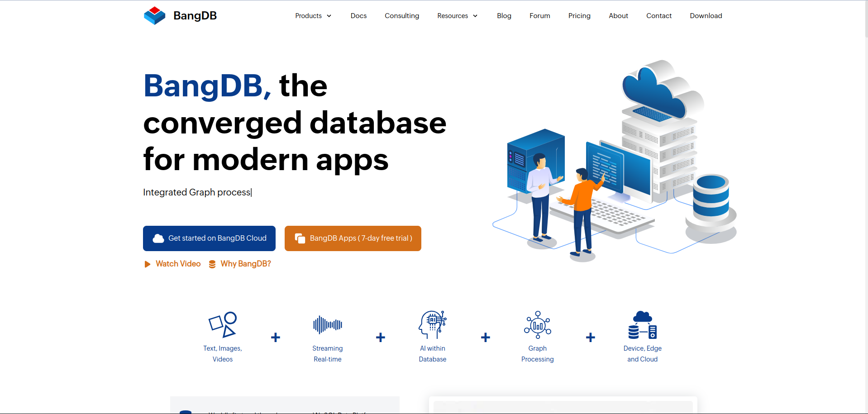This screenshot has height=414, width=868.
Task: Click the shapes icon above Text, Images, Videos
Action: coord(223,325)
